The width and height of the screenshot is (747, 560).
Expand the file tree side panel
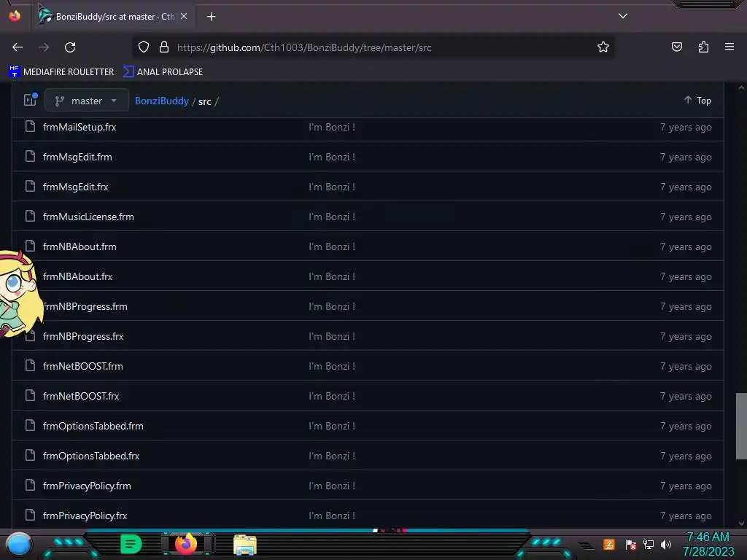pyautogui.click(x=31, y=99)
